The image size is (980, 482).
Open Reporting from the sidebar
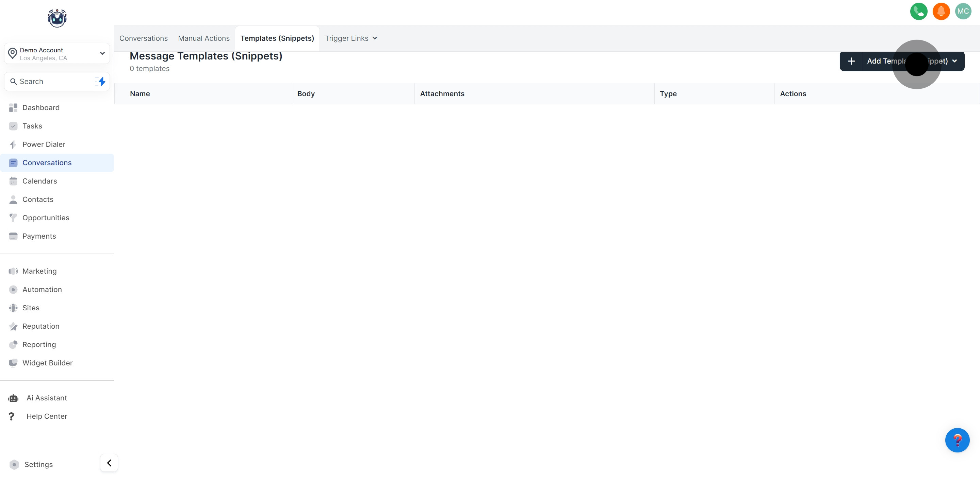(x=38, y=344)
